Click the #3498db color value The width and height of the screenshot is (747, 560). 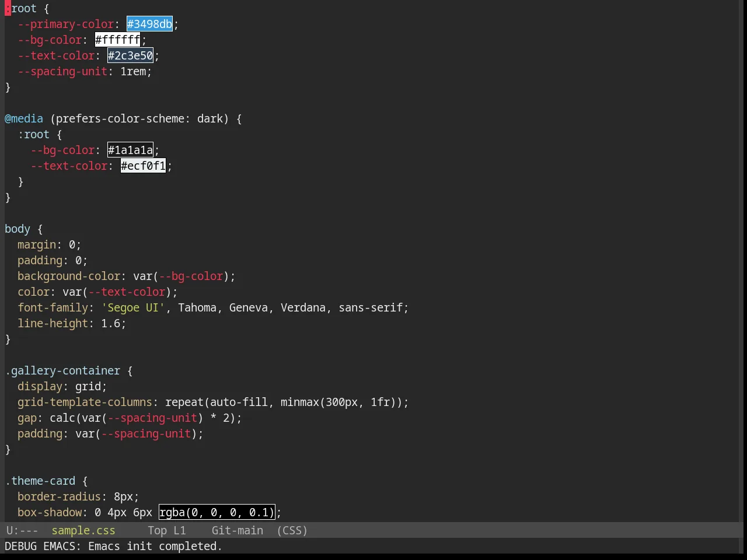click(150, 24)
